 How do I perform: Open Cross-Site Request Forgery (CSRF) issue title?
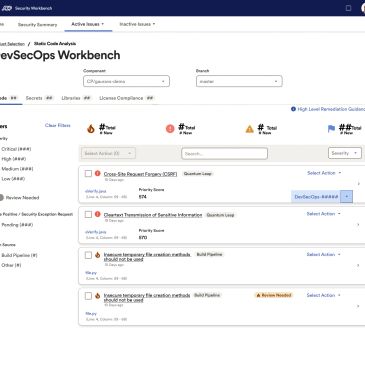click(x=140, y=174)
